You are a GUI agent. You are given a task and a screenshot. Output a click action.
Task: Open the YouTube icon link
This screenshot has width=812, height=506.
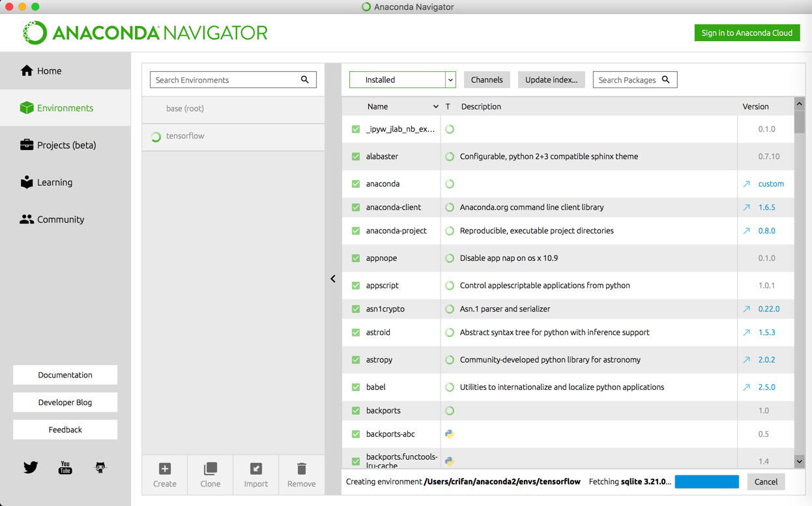[x=65, y=467]
